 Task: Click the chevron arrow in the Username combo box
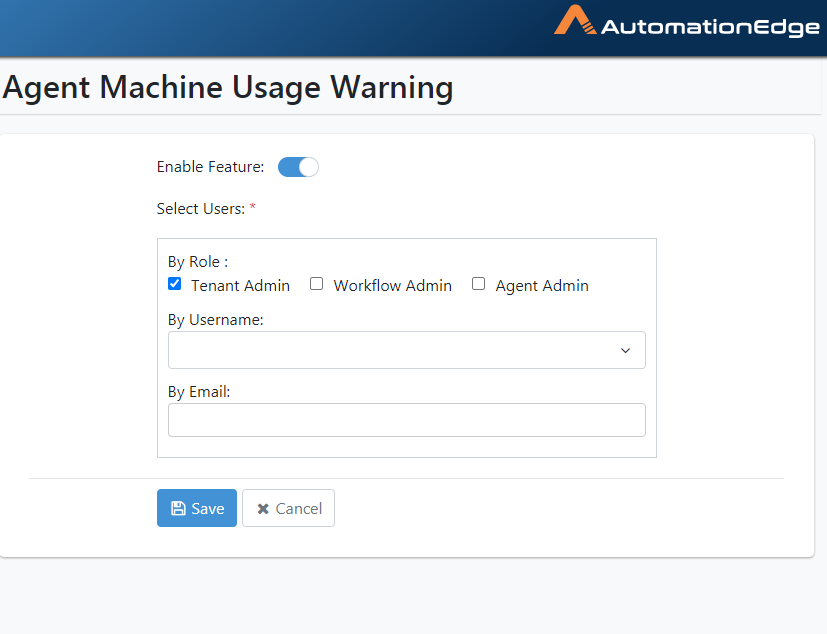pyautogui.click(x=626, y=351)
